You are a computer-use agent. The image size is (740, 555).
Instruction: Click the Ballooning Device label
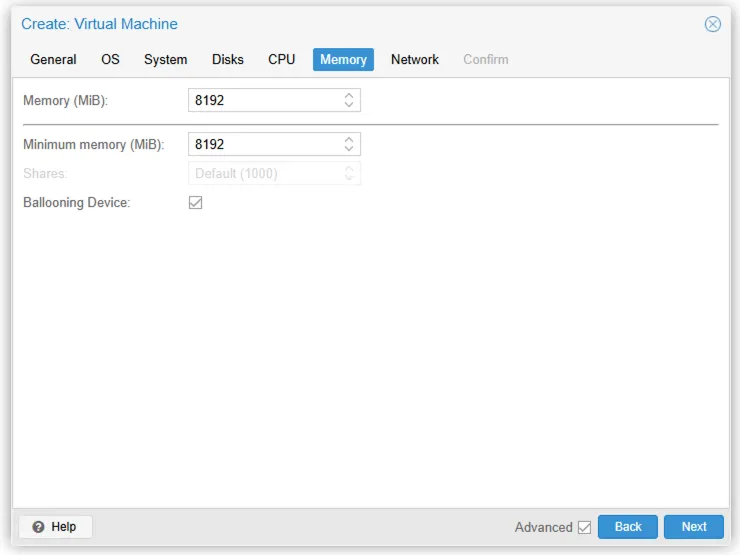pyautogui.click(x=76, y=202)
